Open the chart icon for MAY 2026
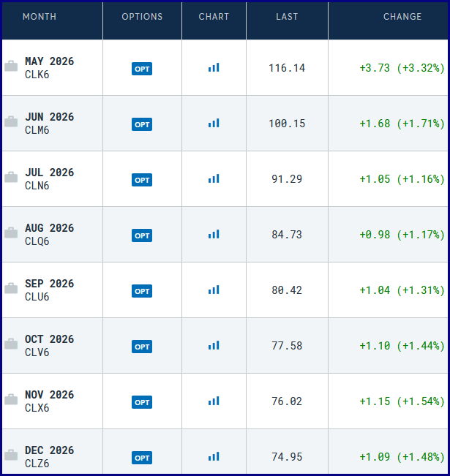The image size is (450, 476). [214, 68]
